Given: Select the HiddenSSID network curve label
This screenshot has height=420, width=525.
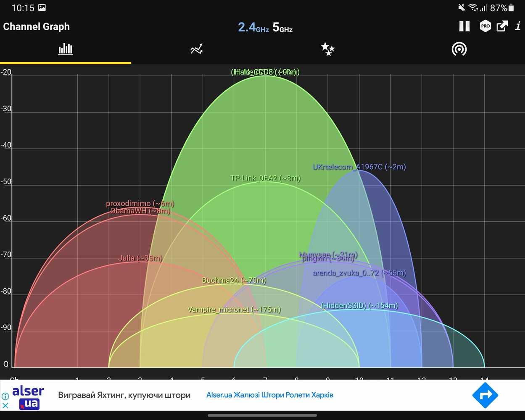Looking at the screenshot, I should coord(359,306).
